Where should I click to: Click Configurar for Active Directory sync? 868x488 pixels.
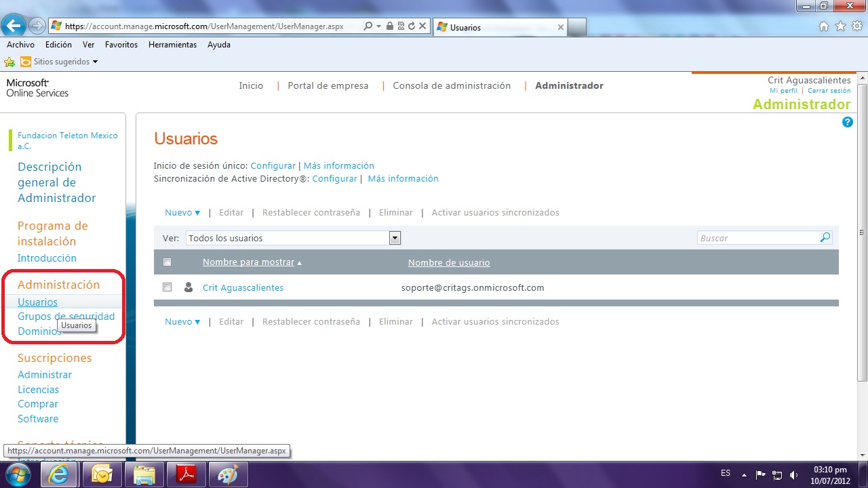pos(334,179)
